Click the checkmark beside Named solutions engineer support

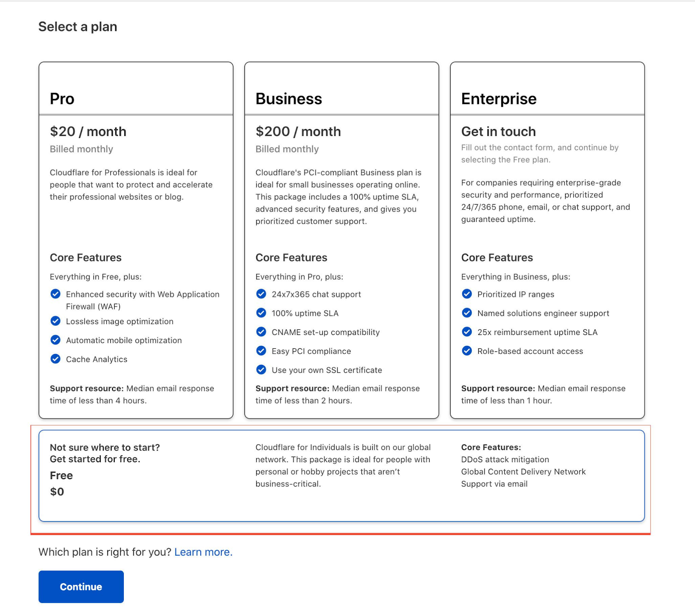coord(467,313)
